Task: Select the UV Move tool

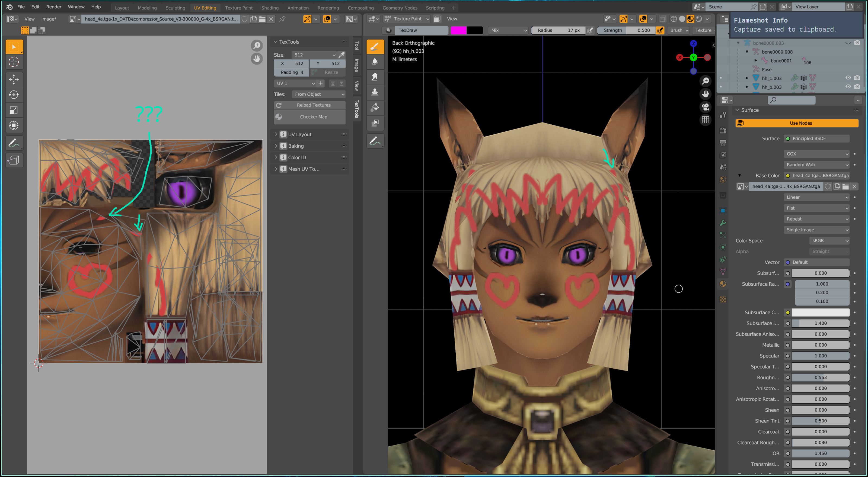Action: 14,79
